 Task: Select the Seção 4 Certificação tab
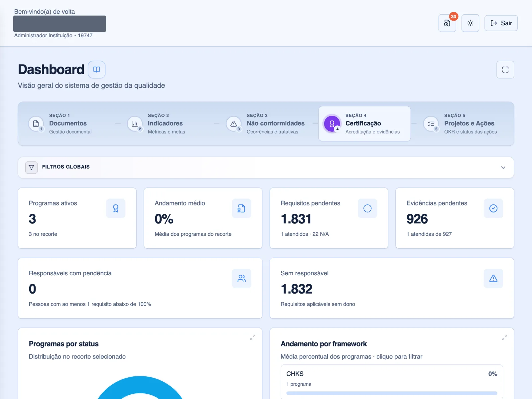click(365, 124)
